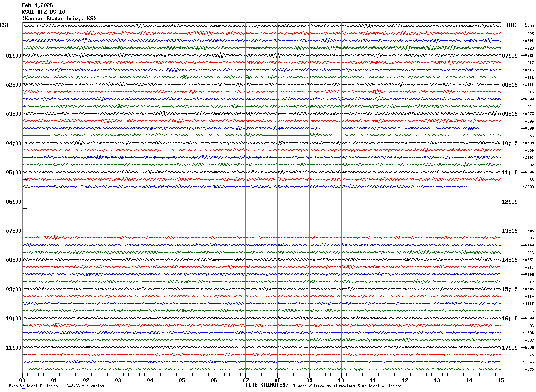Click the 14:15 UTC row label

coord(510,260)
